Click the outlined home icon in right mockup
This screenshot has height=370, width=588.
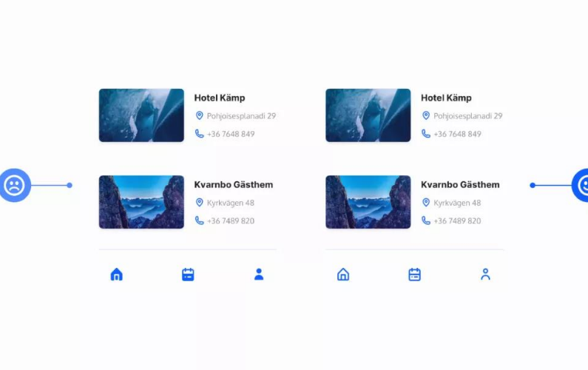[343, 275]
